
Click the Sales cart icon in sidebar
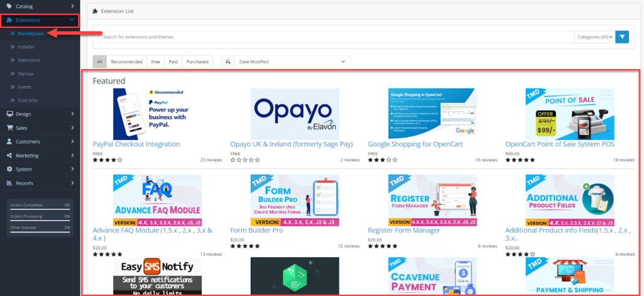(9, 128)
